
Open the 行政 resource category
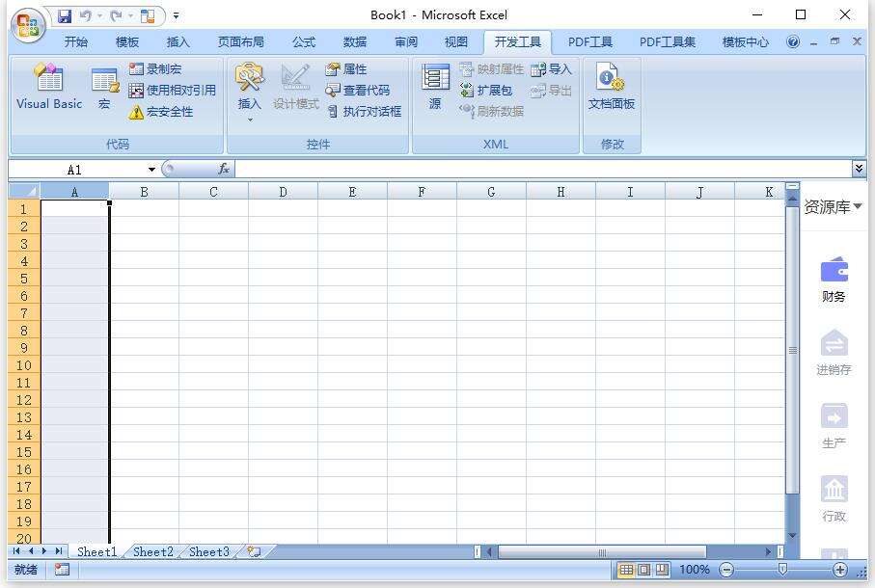(x=834, y=499)
